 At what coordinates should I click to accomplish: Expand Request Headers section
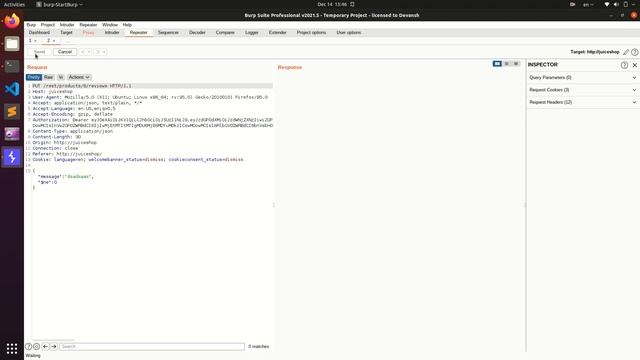(x=582, y=102)
